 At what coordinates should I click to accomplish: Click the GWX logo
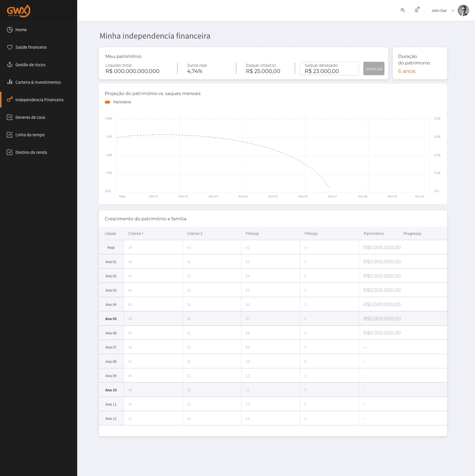coord(18,11)
